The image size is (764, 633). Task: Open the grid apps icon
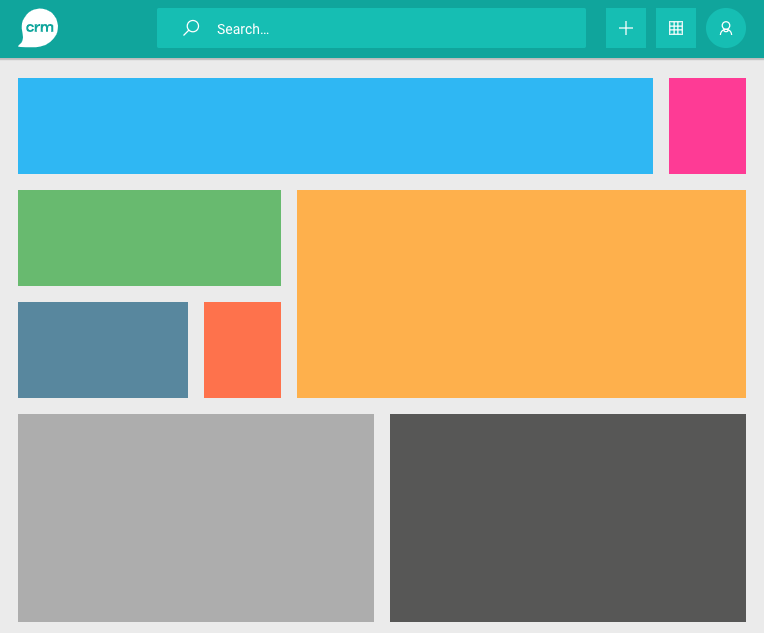pyautogui.click(x=676, y=28)
